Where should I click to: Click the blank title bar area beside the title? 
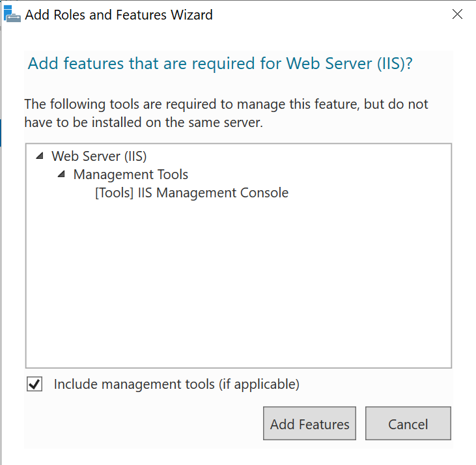[326, 14]
